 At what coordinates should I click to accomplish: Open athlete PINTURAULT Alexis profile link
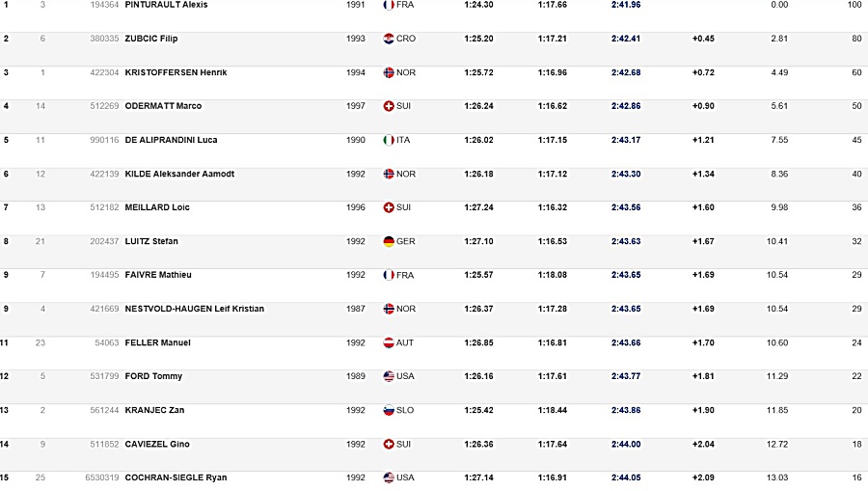click(x=166, y=5)
